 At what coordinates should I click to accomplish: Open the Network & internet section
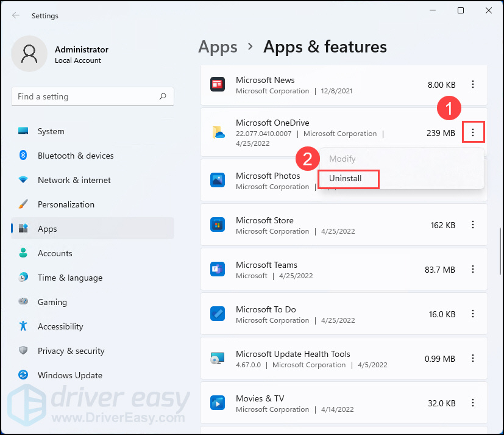74,180
